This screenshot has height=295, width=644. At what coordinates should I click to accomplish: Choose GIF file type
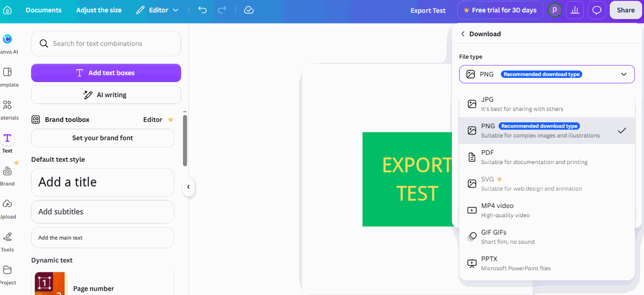coord(547,237)
